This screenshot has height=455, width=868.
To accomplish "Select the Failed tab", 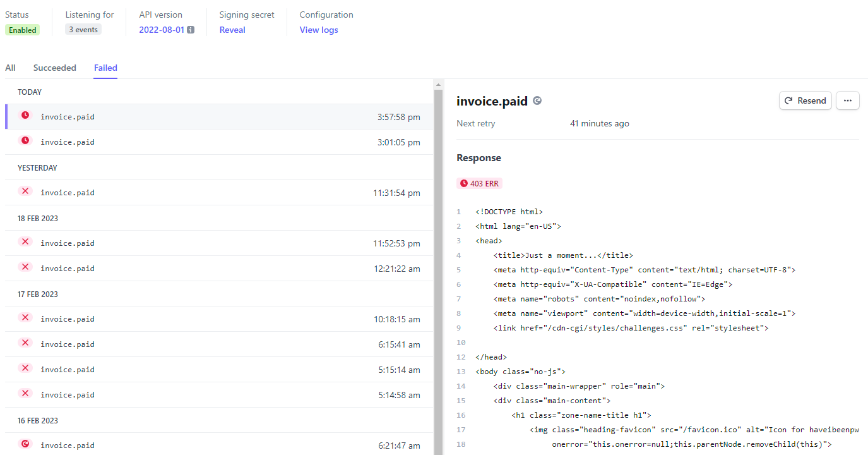I will pyautogui.click(x=105, y=68).
